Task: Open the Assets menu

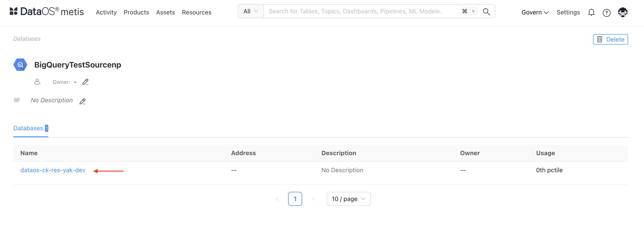Action: click(x=165, y=12)
